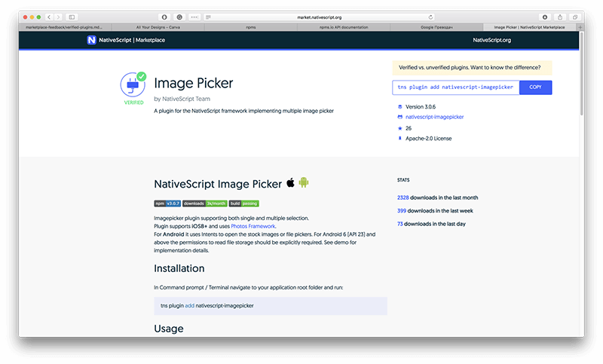Screen dimensions: 603x364
Task: Click the npm v3.0.7 badge
Action: pos(167,203)
